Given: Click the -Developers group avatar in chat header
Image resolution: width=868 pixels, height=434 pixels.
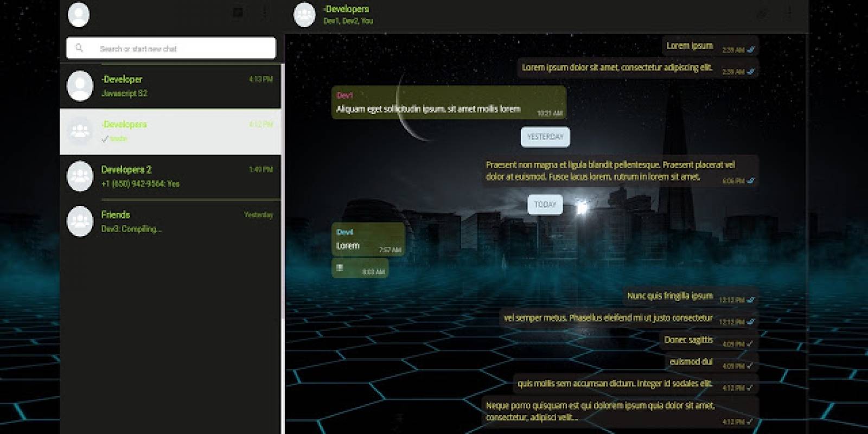Looking at the screenshot, I should 304,15.
